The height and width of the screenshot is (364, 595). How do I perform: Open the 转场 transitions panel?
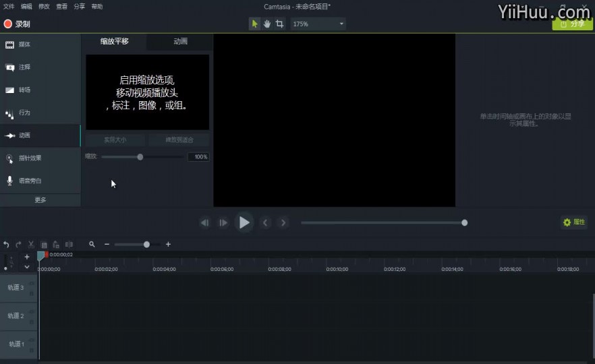(40, 90)
